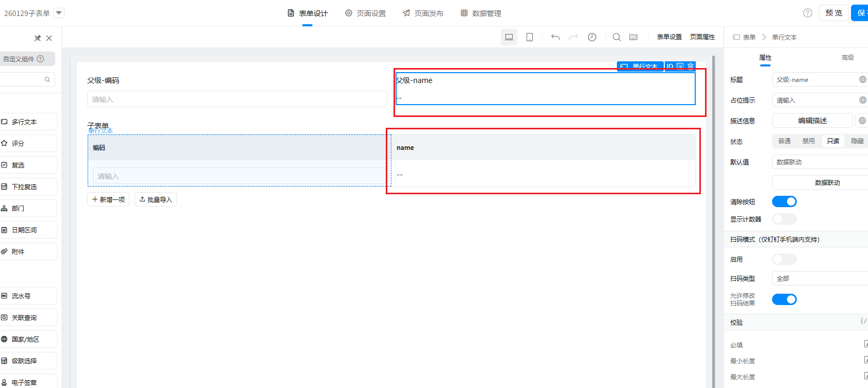Click the 预览 preview button

coord(834,13)
